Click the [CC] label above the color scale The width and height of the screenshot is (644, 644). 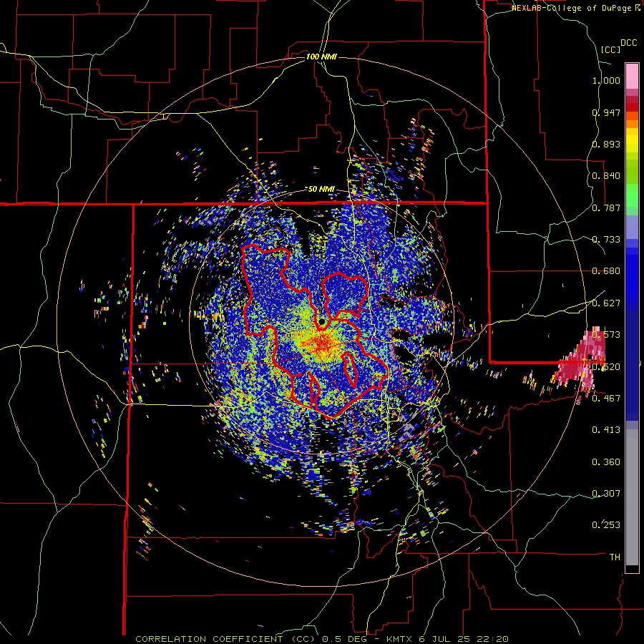coord(610,49)
